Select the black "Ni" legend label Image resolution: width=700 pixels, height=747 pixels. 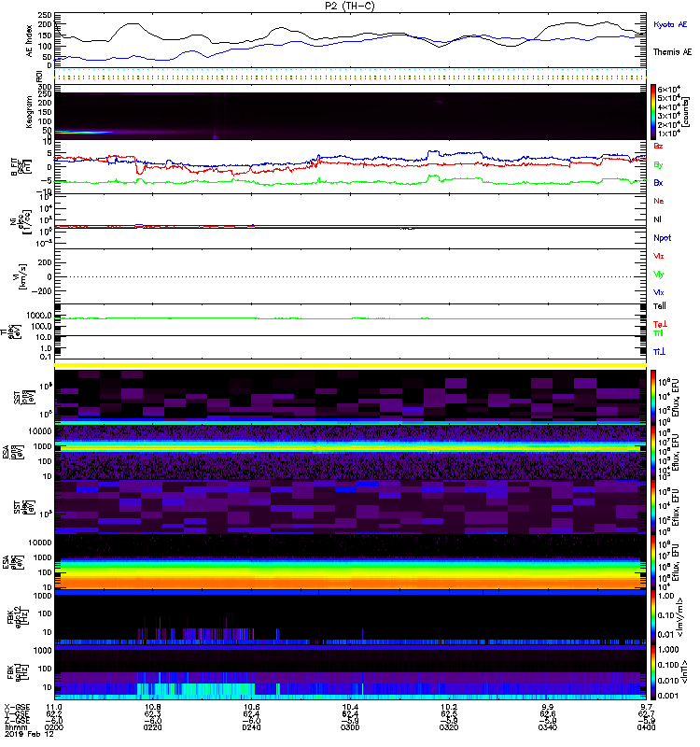[x=657, y=219]
